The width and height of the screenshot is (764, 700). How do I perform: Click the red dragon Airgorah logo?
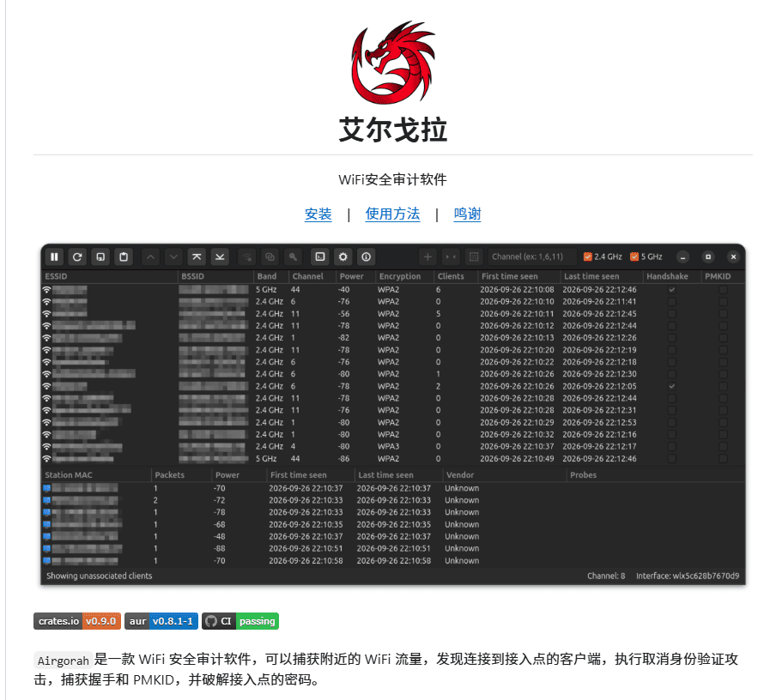[392, 62]
